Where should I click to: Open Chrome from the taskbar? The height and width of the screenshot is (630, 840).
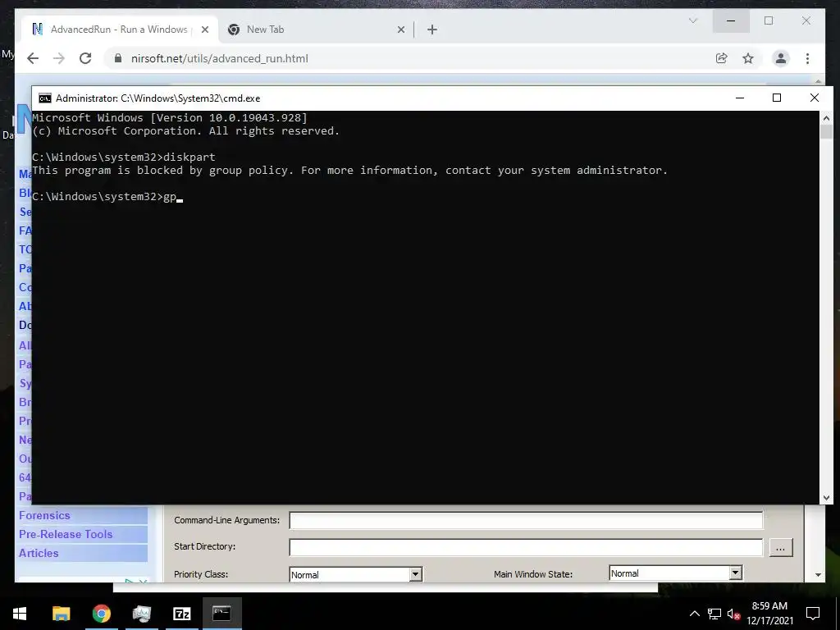101,614
